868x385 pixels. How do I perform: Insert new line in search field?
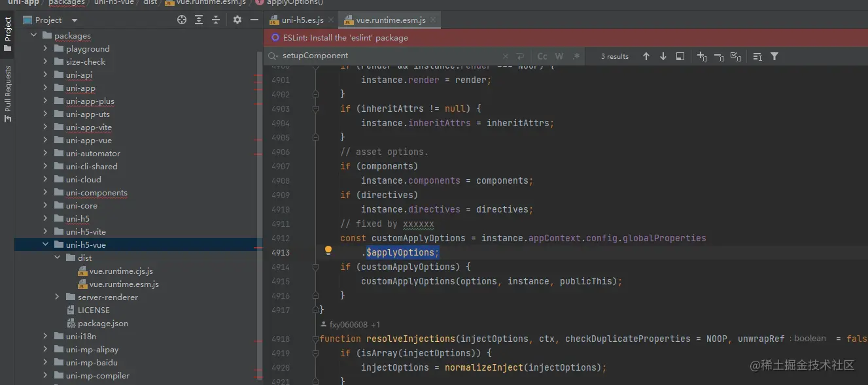click(520, 56)
